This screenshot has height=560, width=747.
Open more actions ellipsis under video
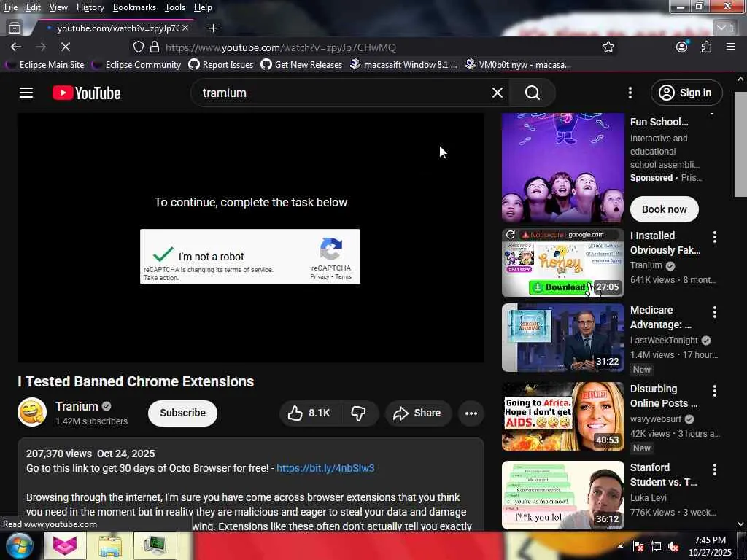[x=471, y=413]
